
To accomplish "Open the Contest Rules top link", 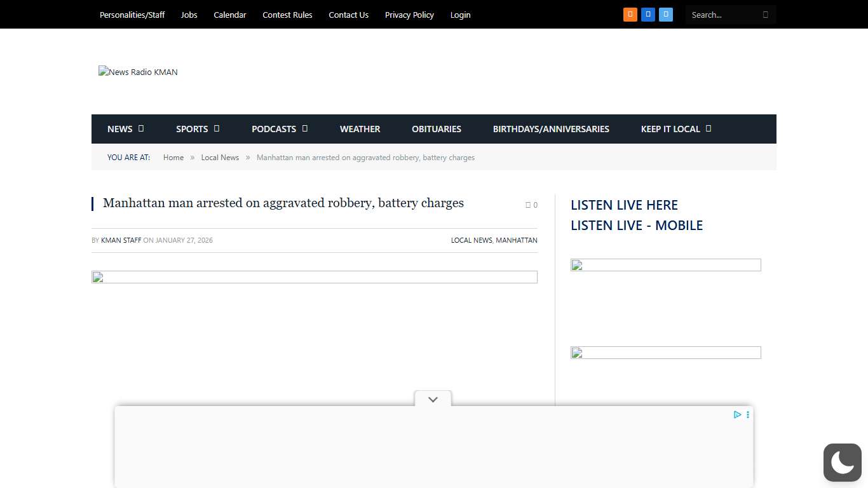I will point(287,15).
